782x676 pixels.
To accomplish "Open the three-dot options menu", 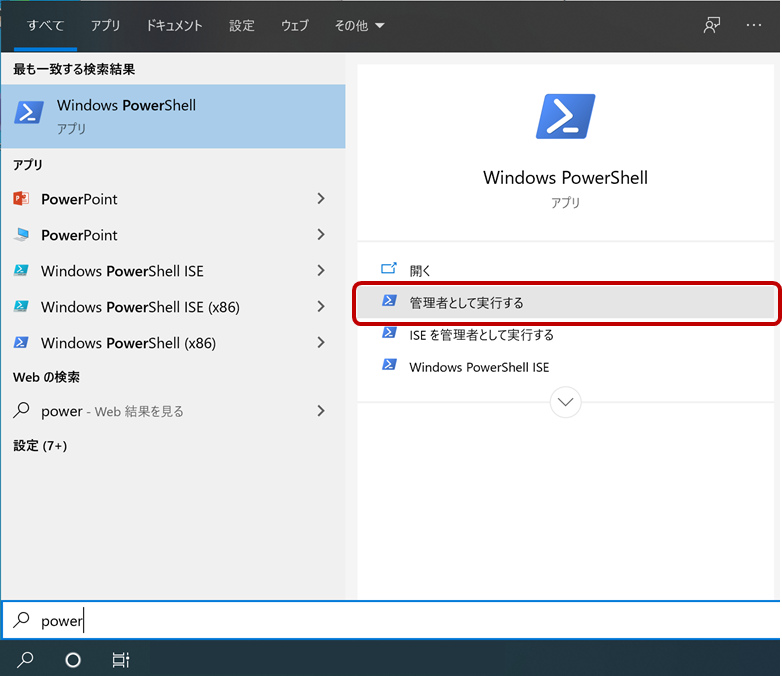I will coord(754,25).
